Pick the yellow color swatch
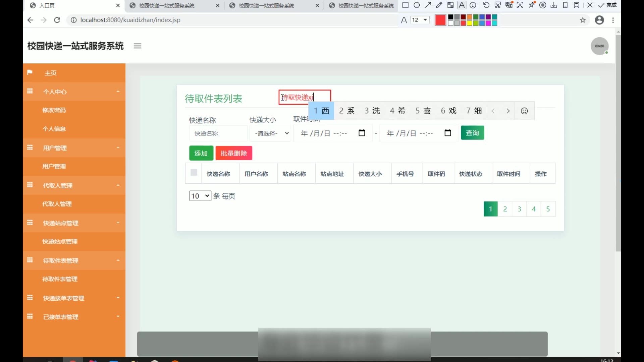The image size is (644, 362). [x=469, y=23]
